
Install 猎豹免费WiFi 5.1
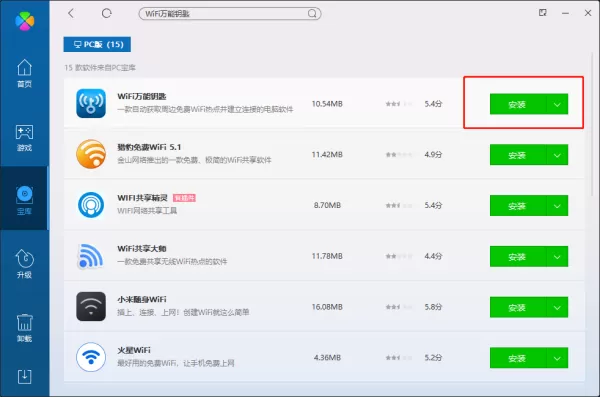518,155
